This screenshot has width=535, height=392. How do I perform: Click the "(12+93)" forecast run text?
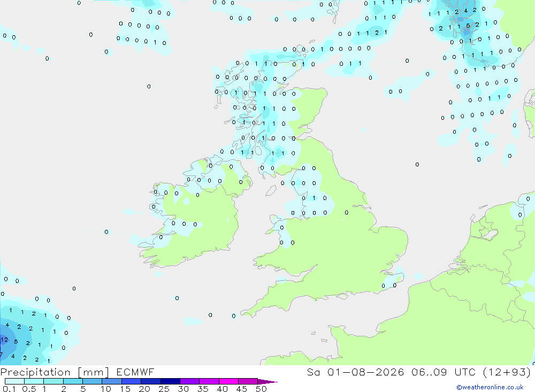pyautogui.click(x=507, y=372)
